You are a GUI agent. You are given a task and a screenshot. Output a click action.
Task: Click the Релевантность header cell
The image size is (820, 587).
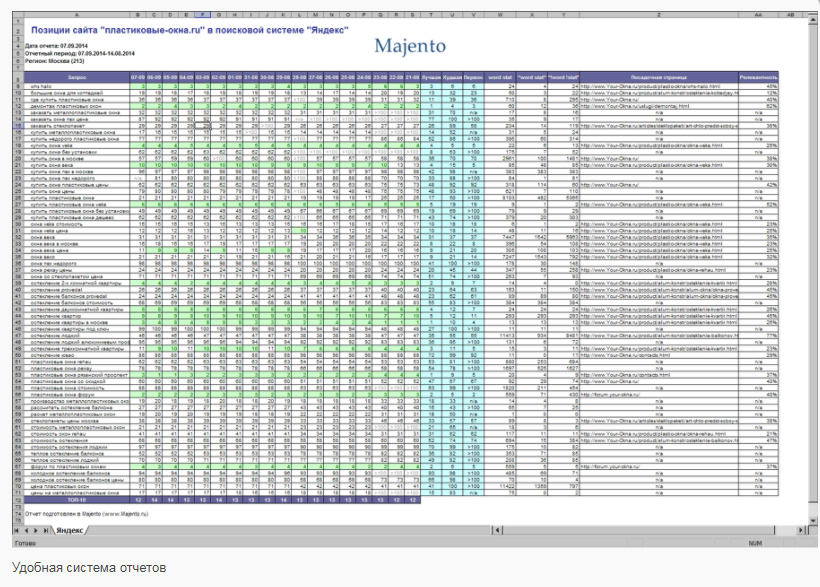click(x=756, y=75)
